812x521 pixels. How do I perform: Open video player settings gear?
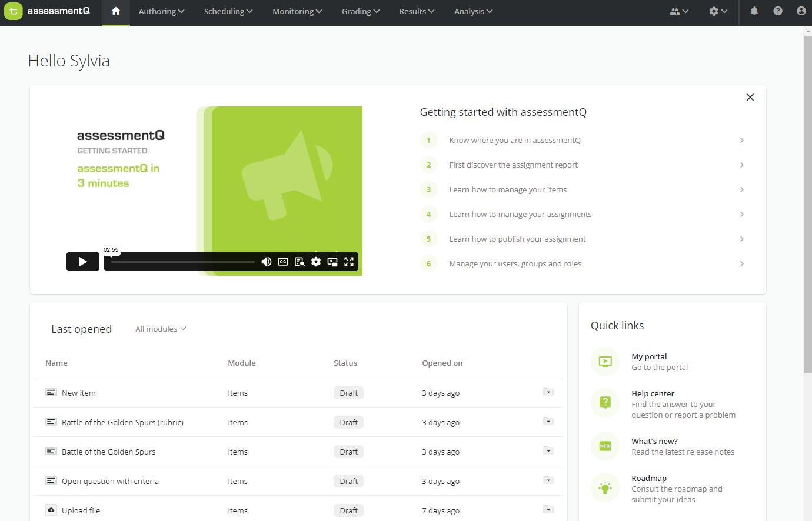[x=316, y=262]
